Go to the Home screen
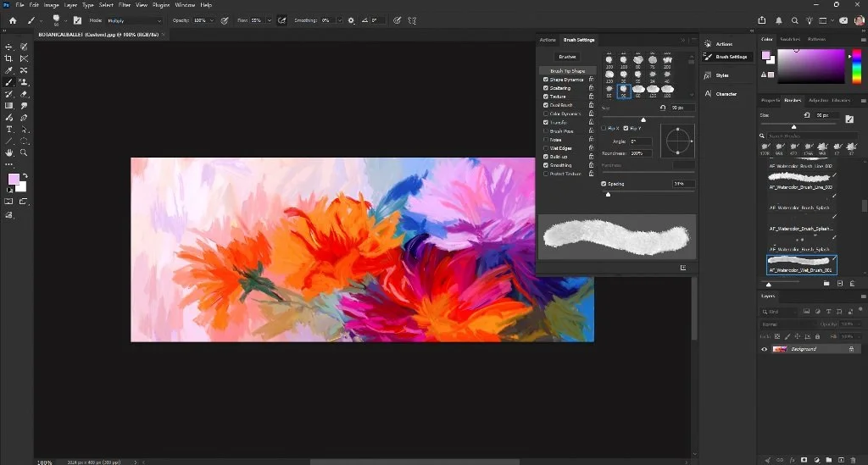Image resolution: width=868 pixels, height=465 pixels. click(13, 20)
